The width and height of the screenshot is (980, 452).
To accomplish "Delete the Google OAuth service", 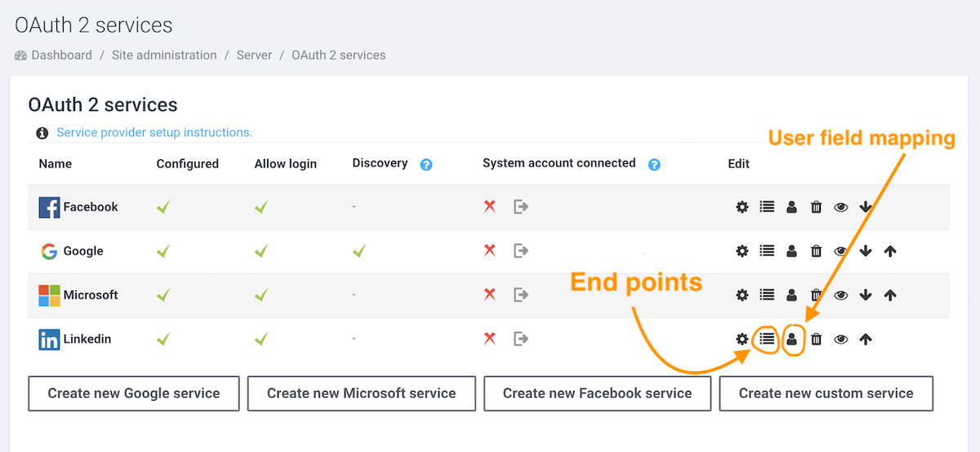I will coord(816,251).
